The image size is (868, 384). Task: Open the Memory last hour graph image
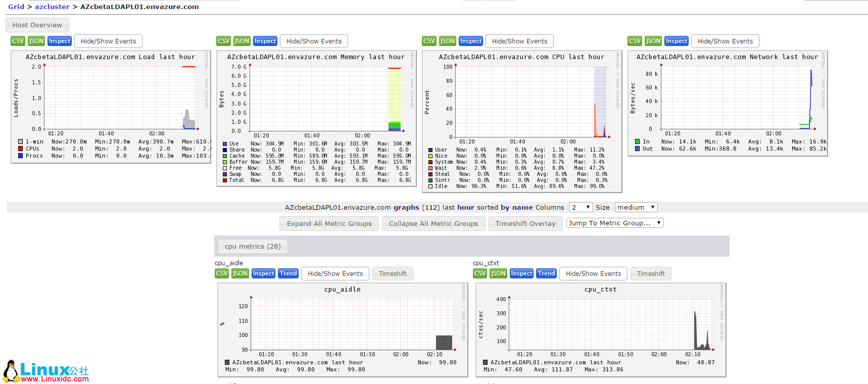pyautogui.click(x=316, y=118)
